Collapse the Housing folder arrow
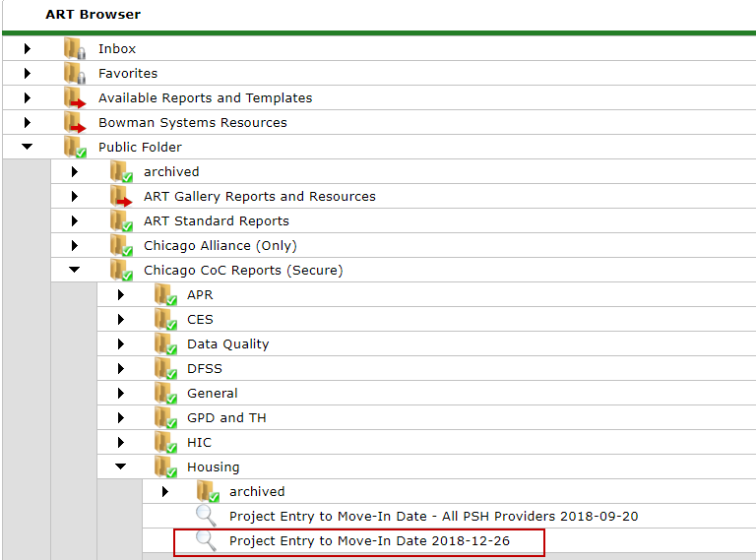Viewport: 756px width, 560px height. pyautogui.click(x=120, y=467)
